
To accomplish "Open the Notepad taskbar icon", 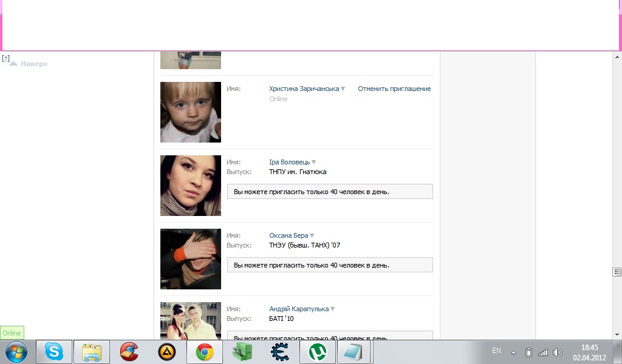I will tap(353, 352).
